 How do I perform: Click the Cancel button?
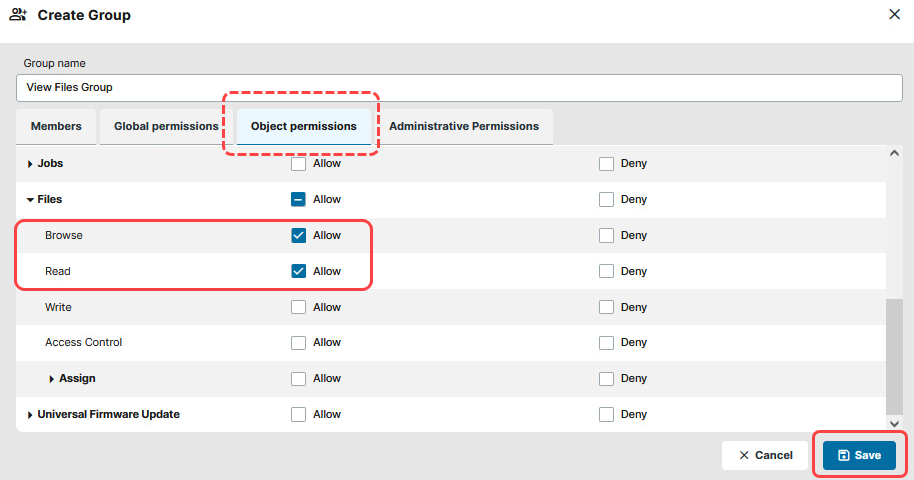[x=765, y=455]
